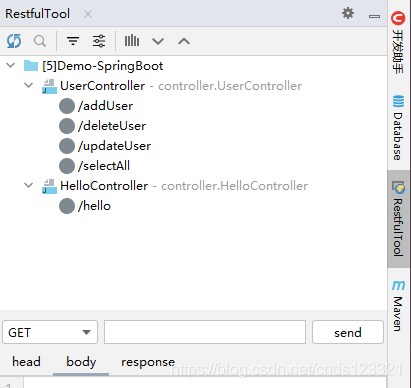Viewport: 411px width, 388px height.
Task: Select the /selectAll endpoint
Action: [104, 166]
